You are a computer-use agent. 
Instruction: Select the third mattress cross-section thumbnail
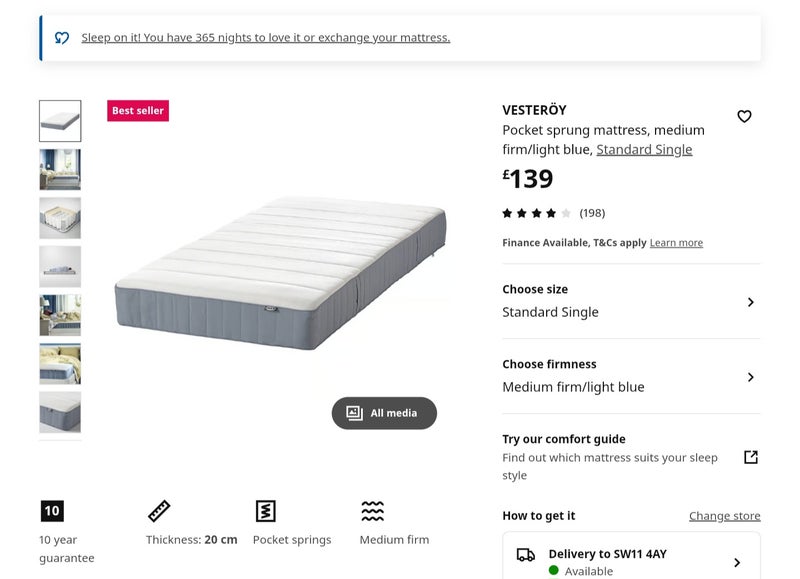pyautogui.click(x=60, y=218)
